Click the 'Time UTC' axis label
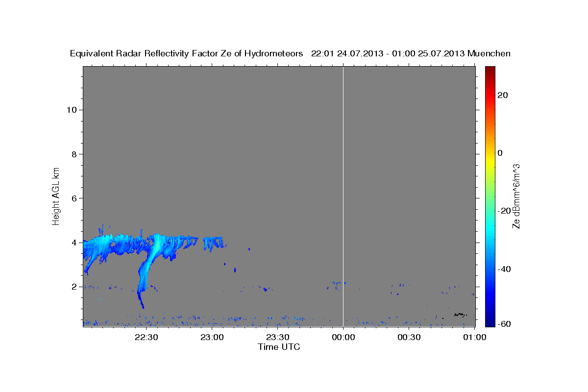Screen dimensions: 588x392 pos(279,347)
